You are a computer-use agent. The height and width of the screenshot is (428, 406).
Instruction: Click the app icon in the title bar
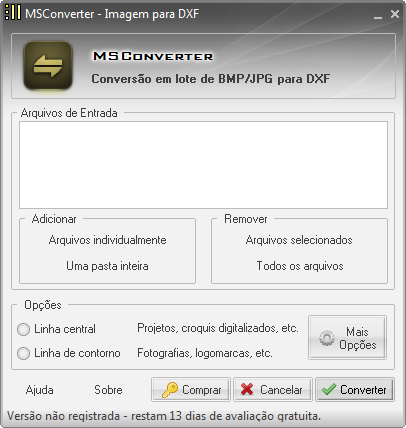[x=13, y=13]
